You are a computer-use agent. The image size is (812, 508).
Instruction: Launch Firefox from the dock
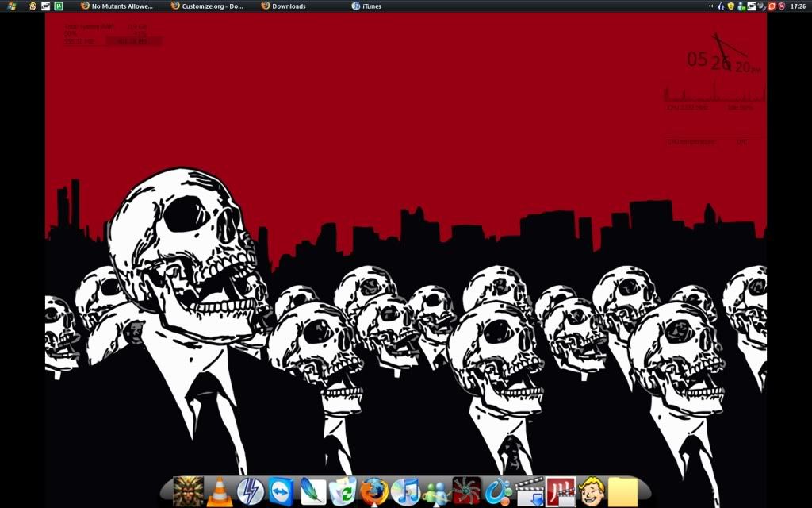tap(374, 491)
